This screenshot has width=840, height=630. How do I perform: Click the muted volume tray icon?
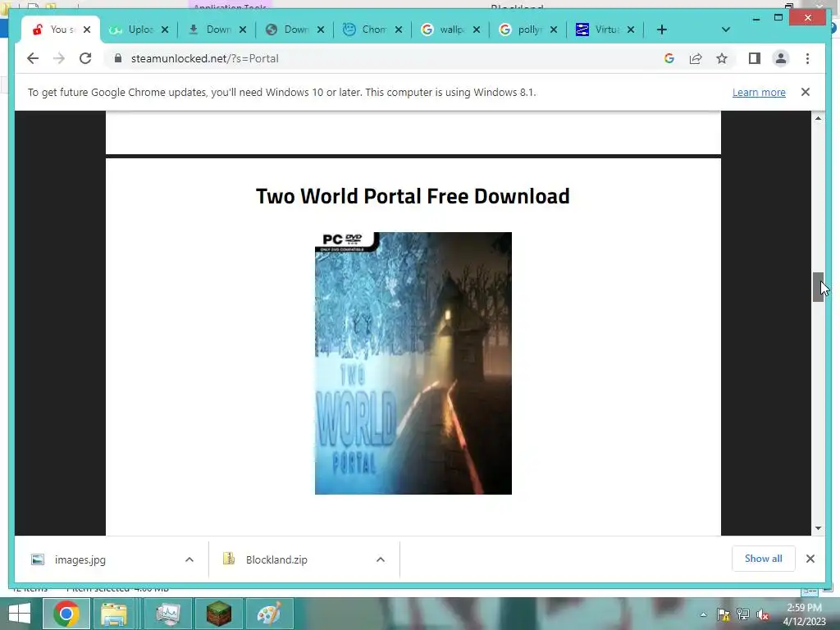(x=763, y=614)
